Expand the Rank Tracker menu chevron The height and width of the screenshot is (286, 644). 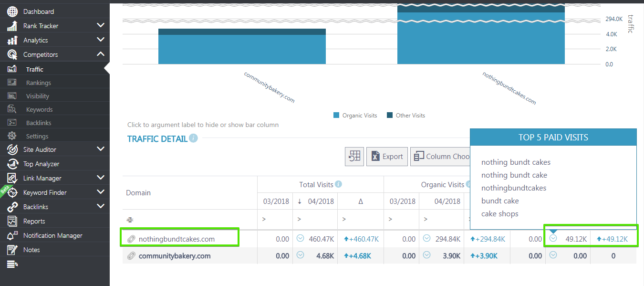[x=100, y=25]
